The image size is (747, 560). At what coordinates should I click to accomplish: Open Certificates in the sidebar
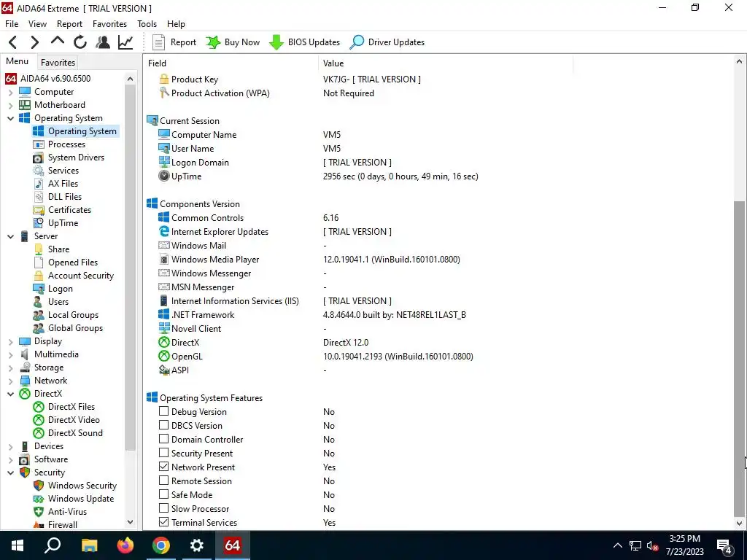[69, 210]
